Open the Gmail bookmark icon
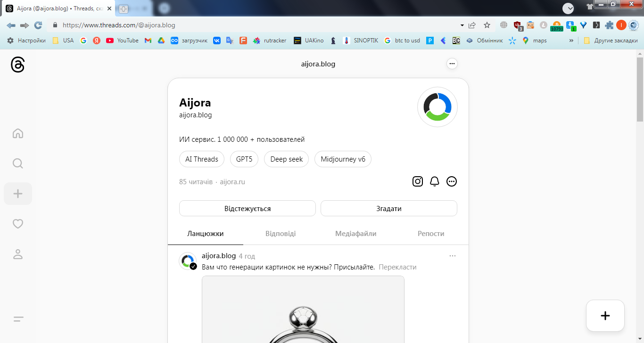 click(x=148, y=41)
